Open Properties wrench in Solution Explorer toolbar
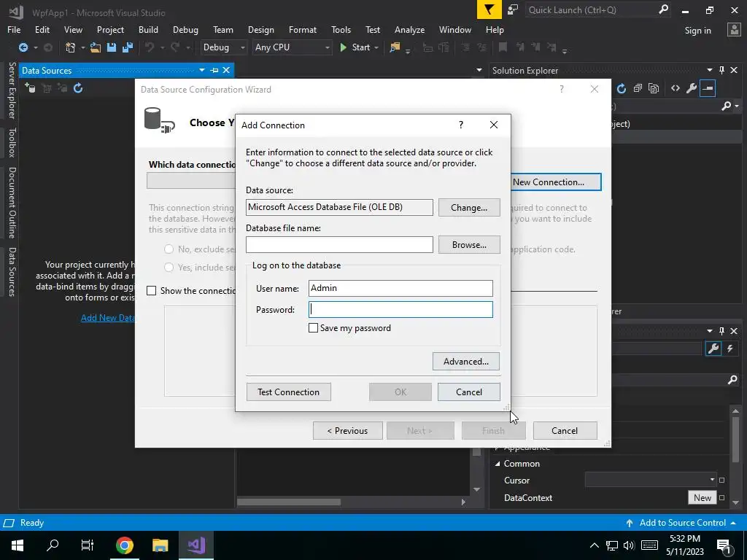The image size is (747, 560). [x=692, y=88]
